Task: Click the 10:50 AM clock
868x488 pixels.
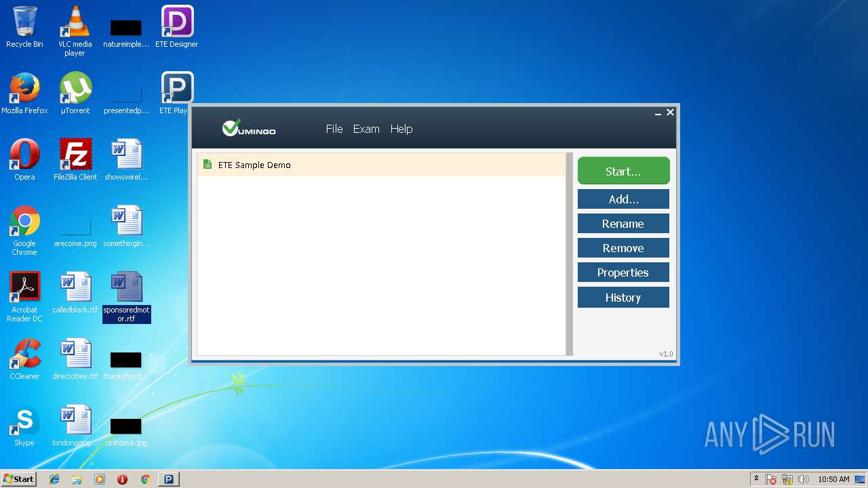Action: pos(833,479)
